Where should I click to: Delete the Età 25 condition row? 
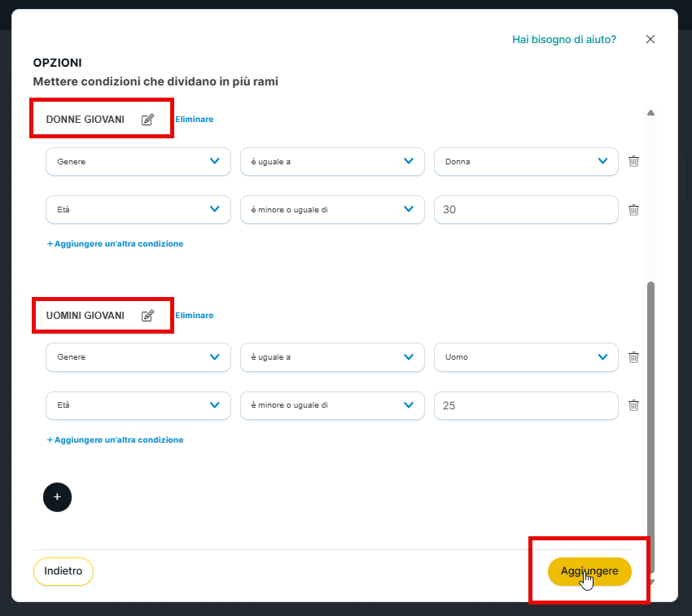coord(633,405)
